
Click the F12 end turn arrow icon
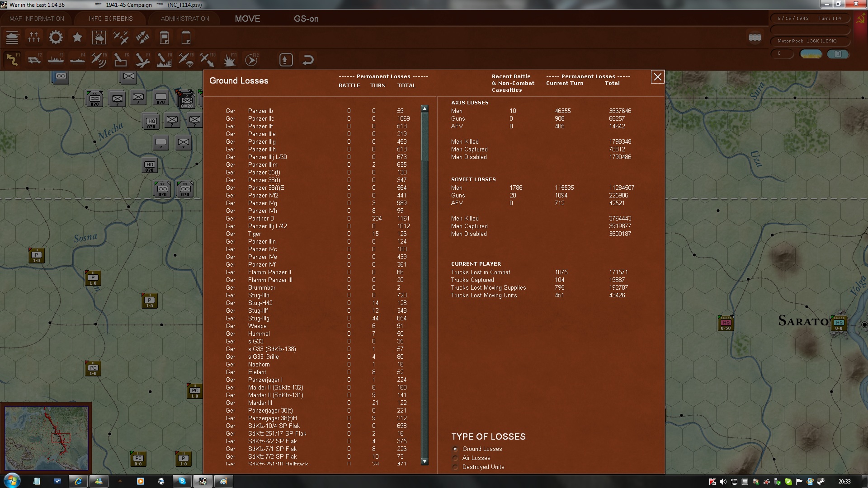point(251,60)
